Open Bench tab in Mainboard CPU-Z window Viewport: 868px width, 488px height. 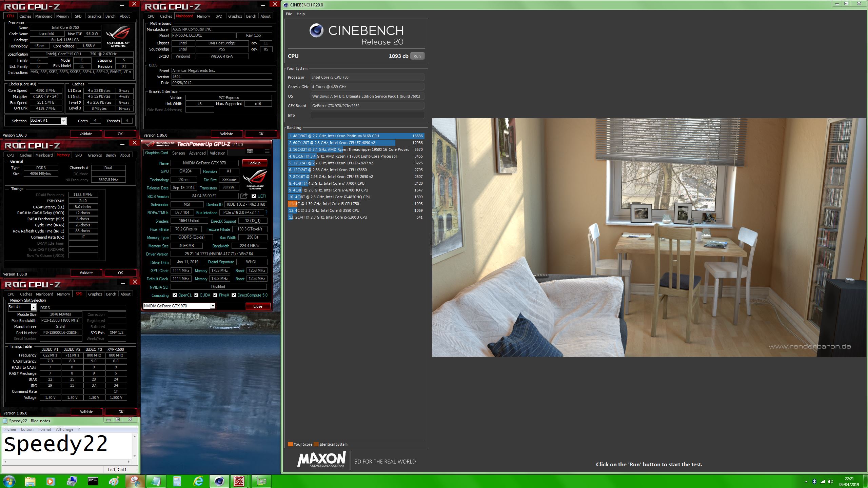pos(251,16)
